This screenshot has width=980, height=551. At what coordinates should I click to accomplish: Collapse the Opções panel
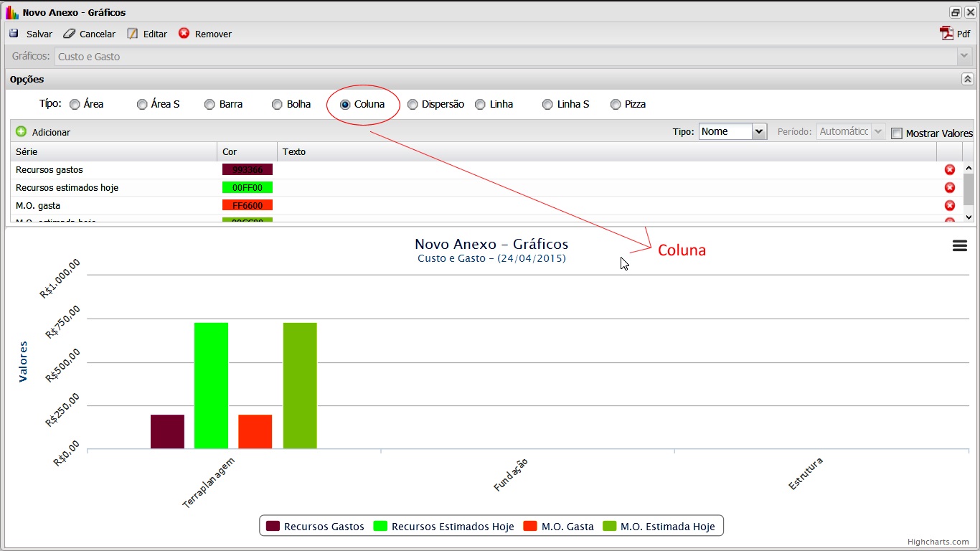point(967,80)
